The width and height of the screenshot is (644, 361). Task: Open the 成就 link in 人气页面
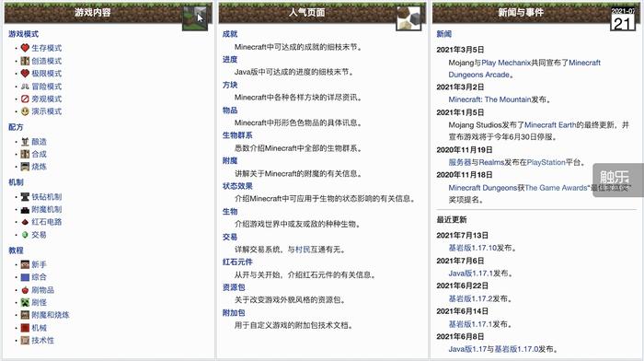[230, 34]
